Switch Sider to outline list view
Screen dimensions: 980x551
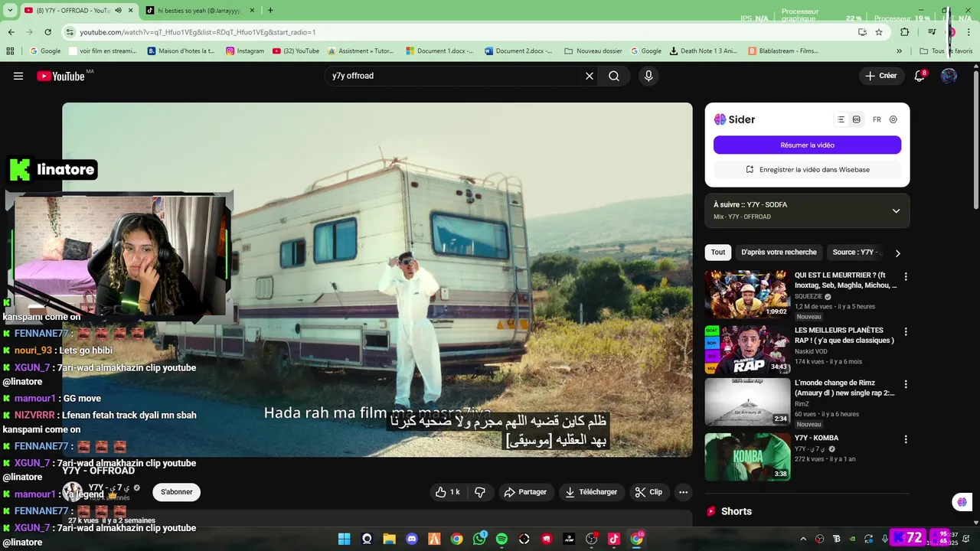coord(841,119)
